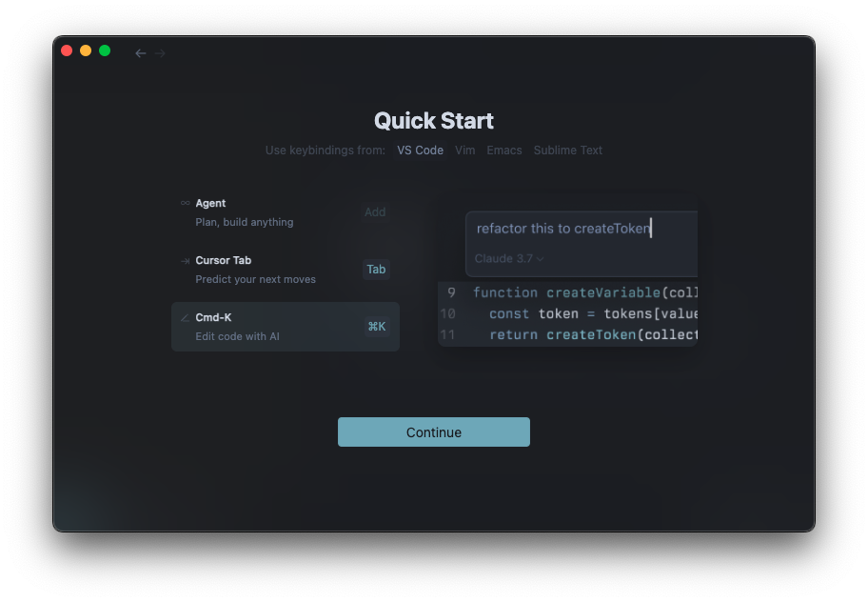Click the forward navigation arrow
Image resolution: width=868 pixels, height=602 pixels.
[x=160, y=53]
